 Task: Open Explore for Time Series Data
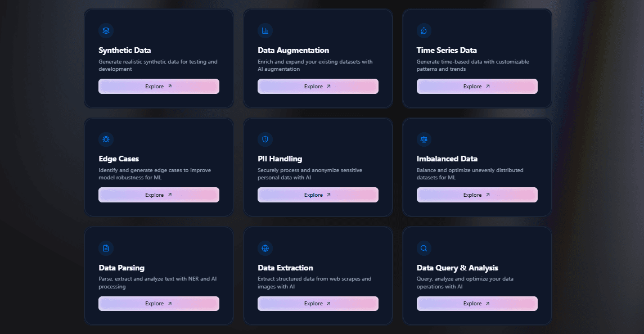click(x=477, y=87)
